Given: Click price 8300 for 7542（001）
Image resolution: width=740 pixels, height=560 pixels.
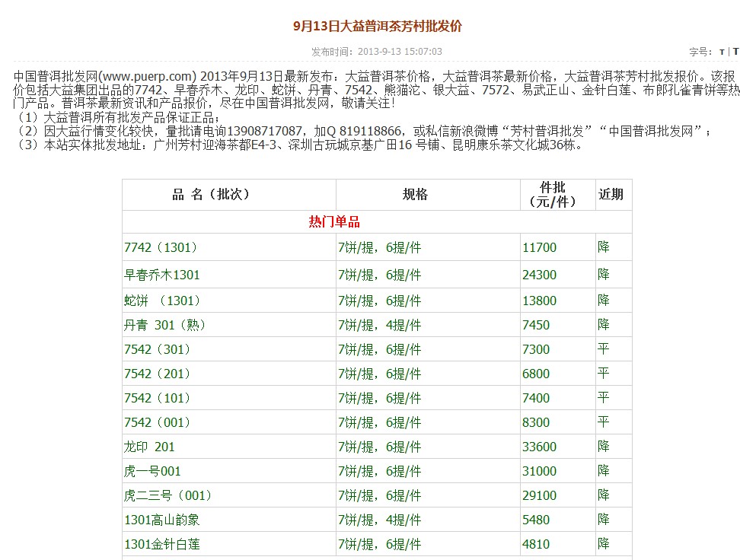Looking at the screenshot, I should click(536, 422).
